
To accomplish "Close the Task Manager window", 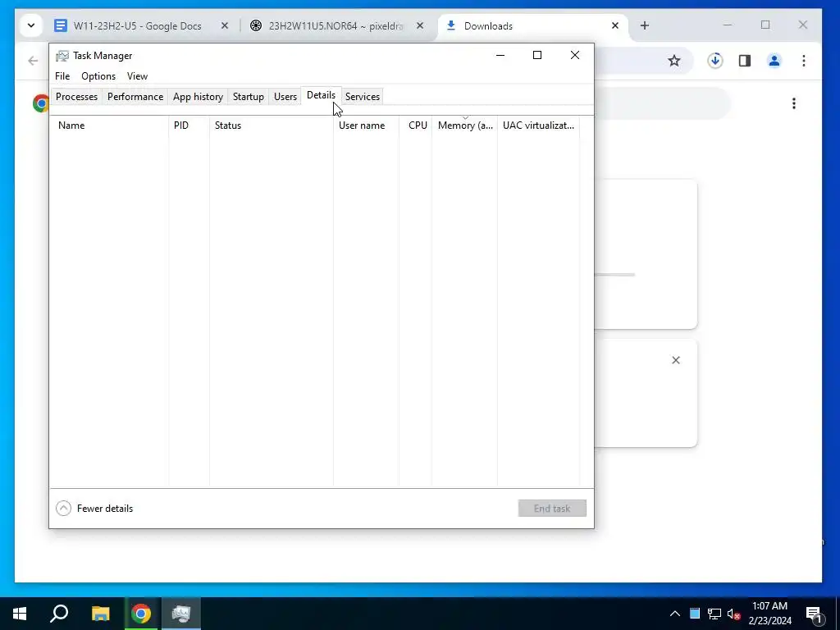I will click(575, 55).
